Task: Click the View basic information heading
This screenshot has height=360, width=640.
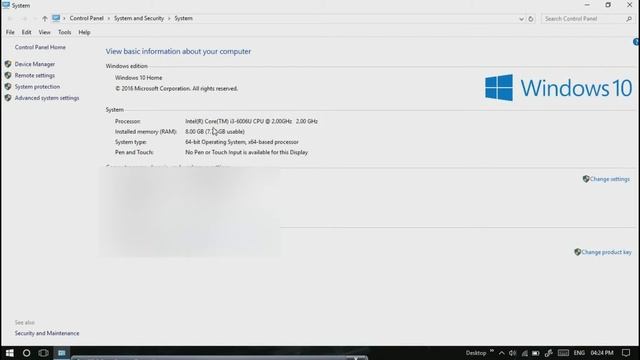Action: click(178, 51)
